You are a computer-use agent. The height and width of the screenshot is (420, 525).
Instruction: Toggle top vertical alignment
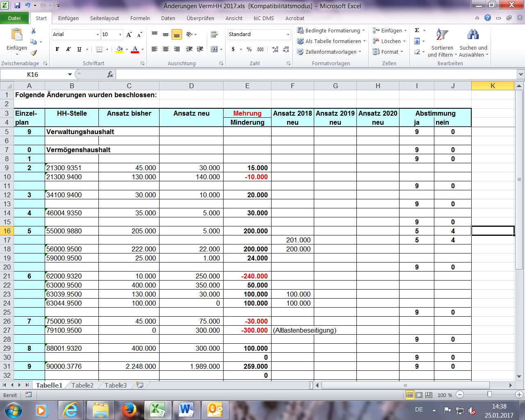[x=155, y=34]
